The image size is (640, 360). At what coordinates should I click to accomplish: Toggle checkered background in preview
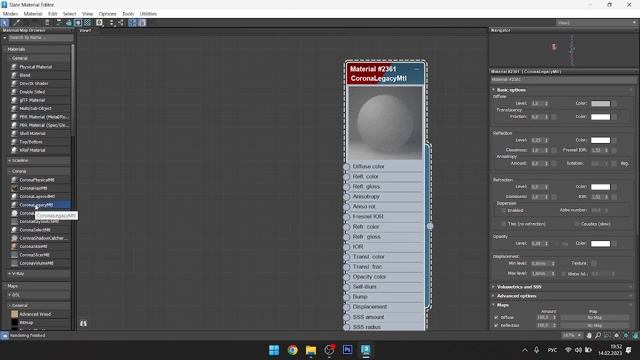[87, 23]
